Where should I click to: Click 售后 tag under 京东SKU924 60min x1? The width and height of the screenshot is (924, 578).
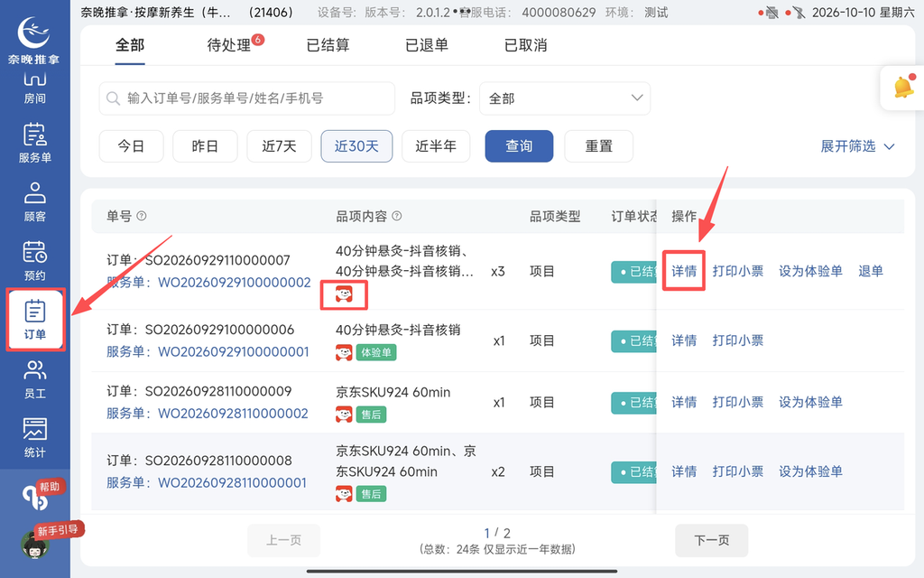coord(371,415)
